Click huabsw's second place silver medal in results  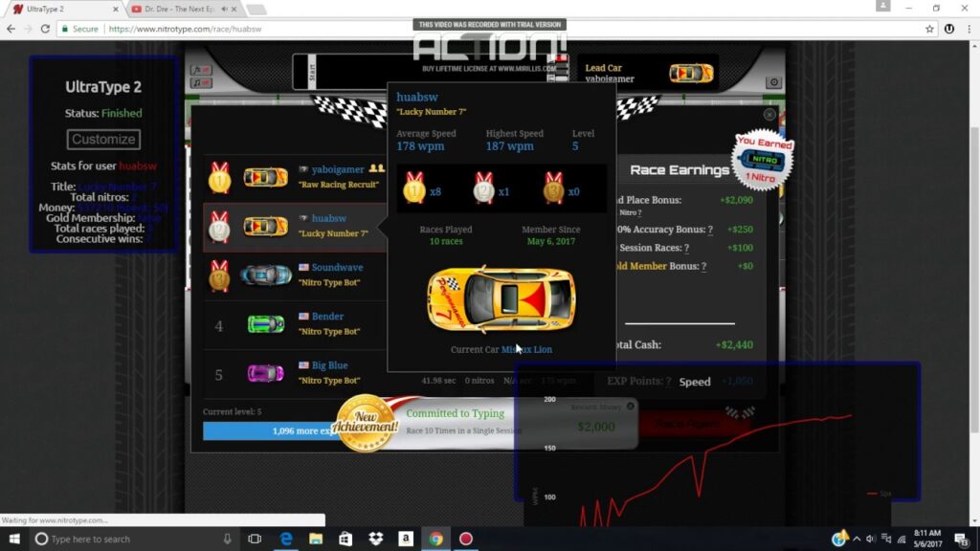(219, 226)
